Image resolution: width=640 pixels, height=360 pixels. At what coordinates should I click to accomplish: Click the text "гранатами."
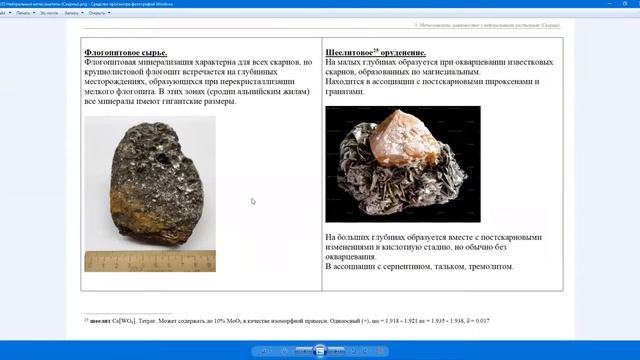pos(345,91)
